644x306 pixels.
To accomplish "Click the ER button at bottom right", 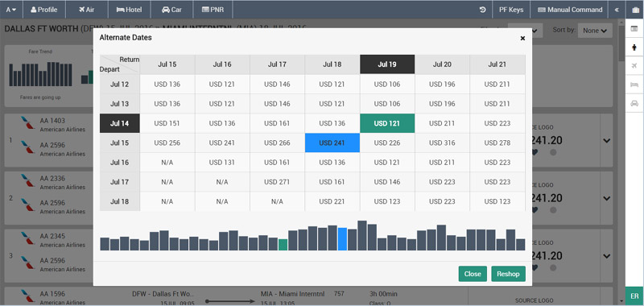I will pos(634,296).
